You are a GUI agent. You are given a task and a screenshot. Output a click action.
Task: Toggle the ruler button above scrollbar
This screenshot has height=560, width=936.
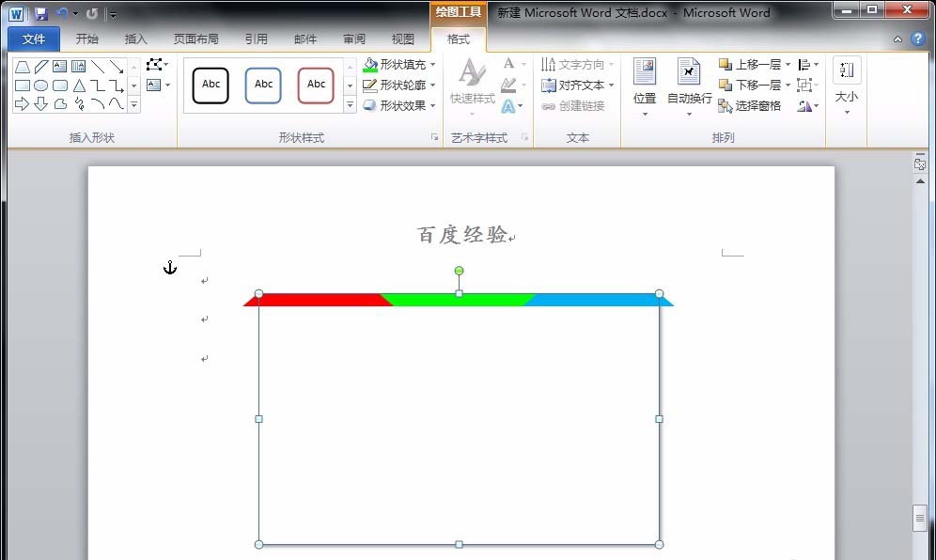click(x=919, y=163)
